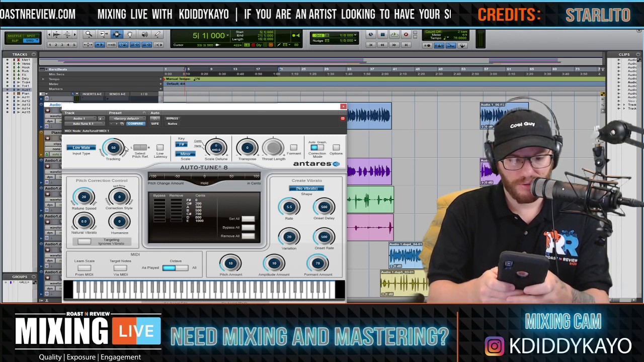Open the Groups list menu
644x362 pixels.
tap(34, 277)
